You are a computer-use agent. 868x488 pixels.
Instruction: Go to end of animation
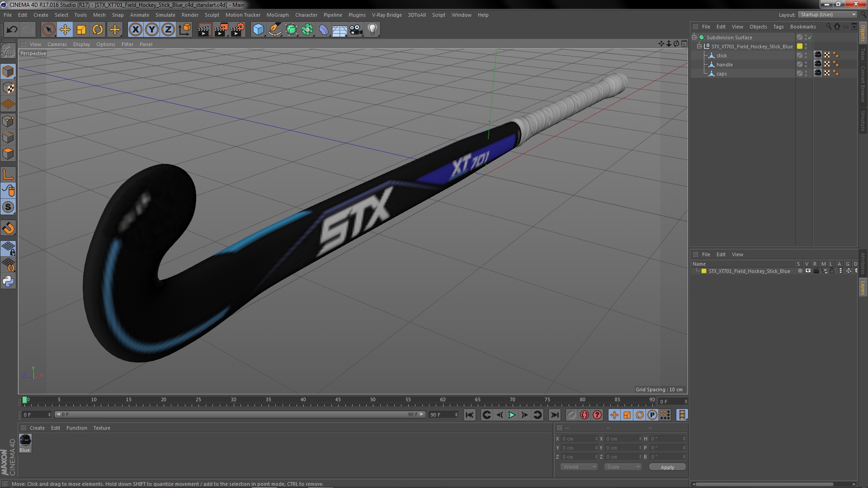[x=554, y=415]
